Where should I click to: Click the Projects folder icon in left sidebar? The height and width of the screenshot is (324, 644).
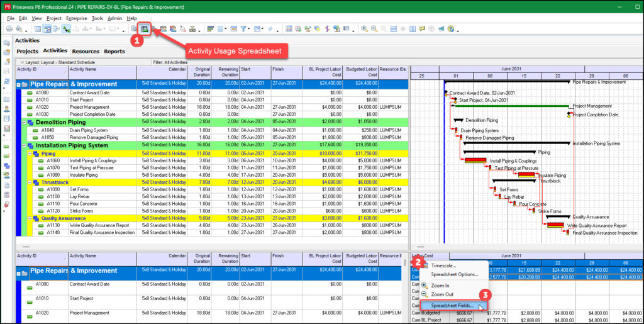tap(6, 99)
